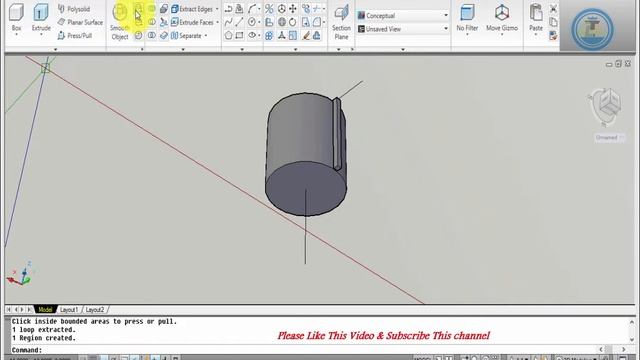
Task: Click the Move modify tool
Action: 293,9
